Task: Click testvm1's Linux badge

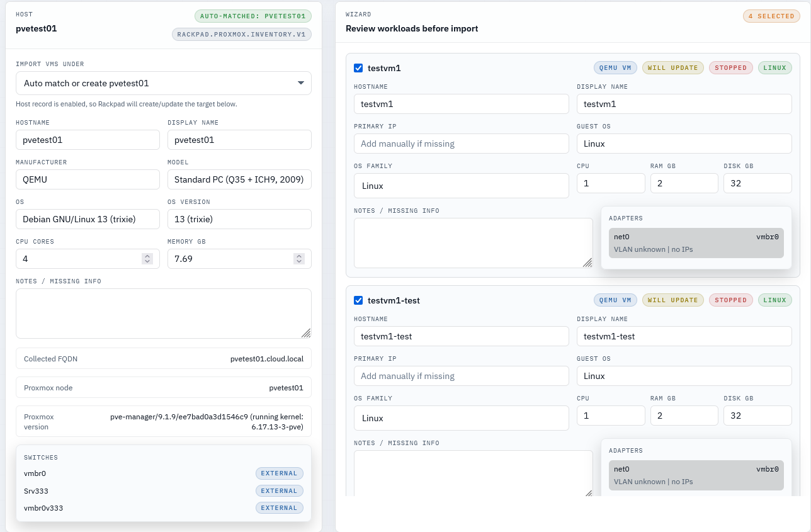Action: click(x=775, y=68)
